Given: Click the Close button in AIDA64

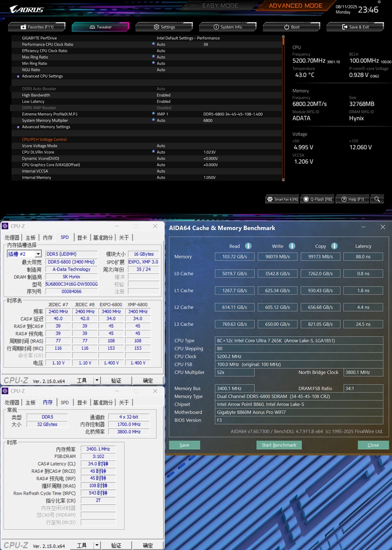Looking at the screenshot, I should [x=373, y=445].
